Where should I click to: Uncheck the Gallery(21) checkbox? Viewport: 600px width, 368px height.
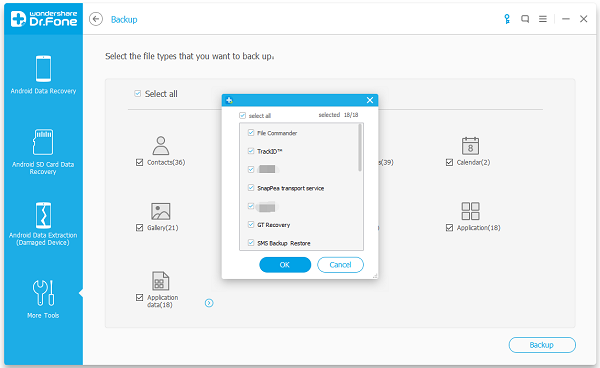tap(139, 228)
